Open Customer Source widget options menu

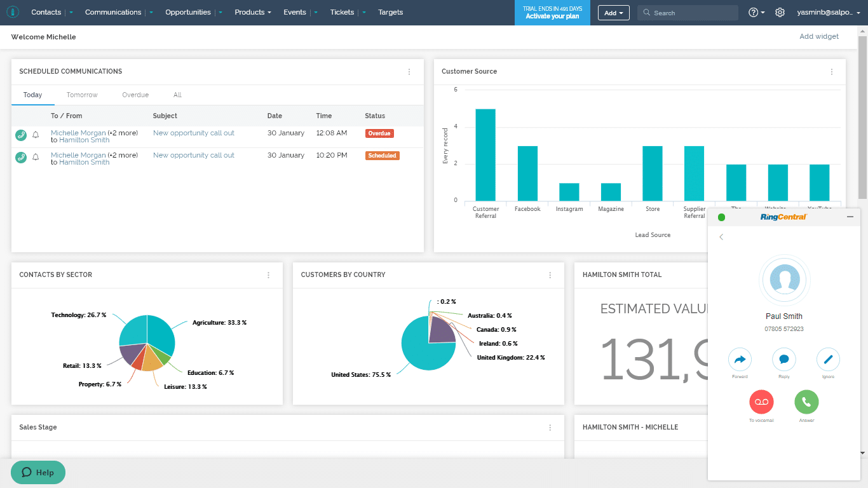[832, 72]
